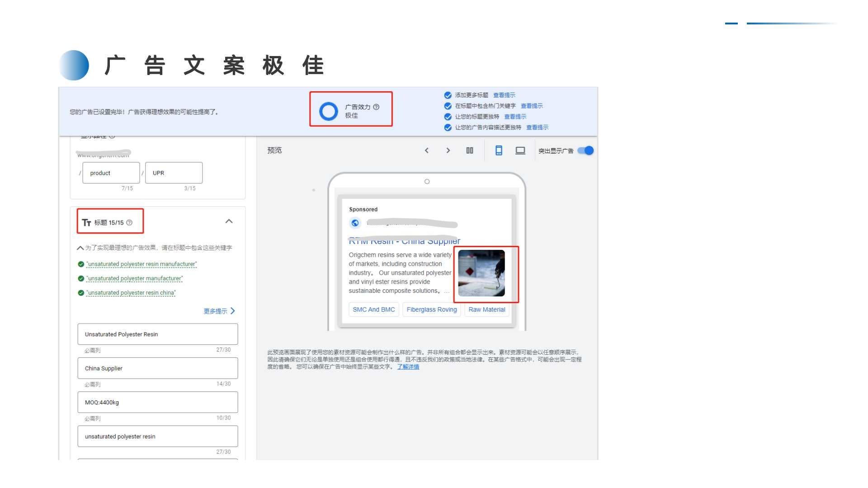Image resolution: width=868 pixels, height=488 pixels.
Task: Click the side-by-side preview layout icon
Action: pyautogui.click(x=469, y=150)
